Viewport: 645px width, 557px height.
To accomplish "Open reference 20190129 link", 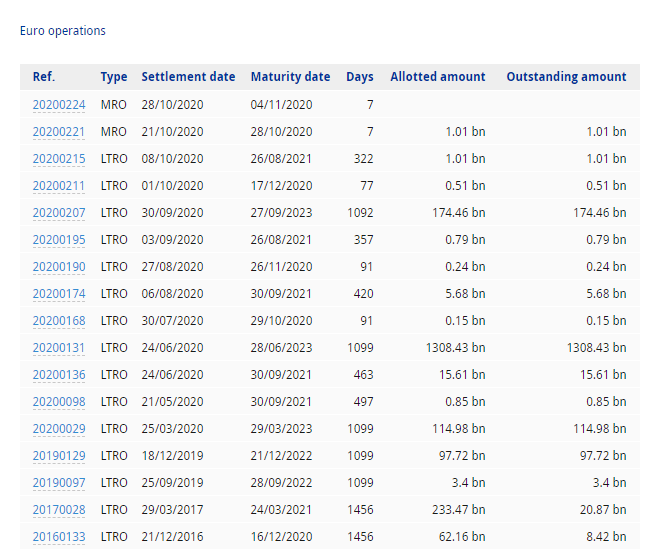I will click(x=59, y=455).
